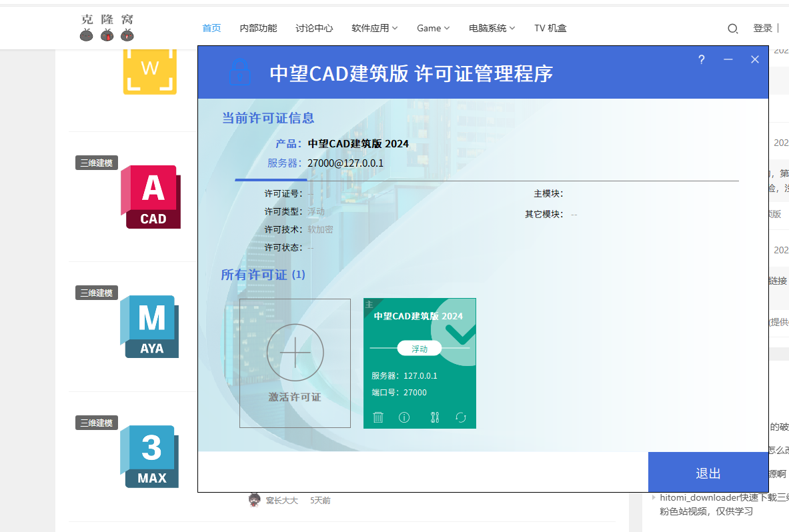The height and width of the screenshot is (532, 789).
Task: Click 三维建模 tag above Maya icon
Action: [97, 293]
